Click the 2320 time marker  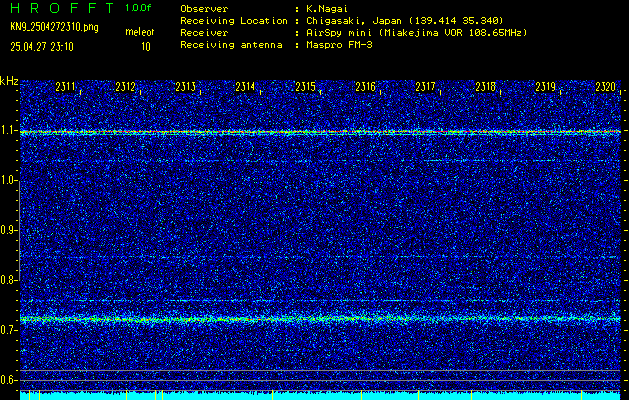[x=605, y=87]
